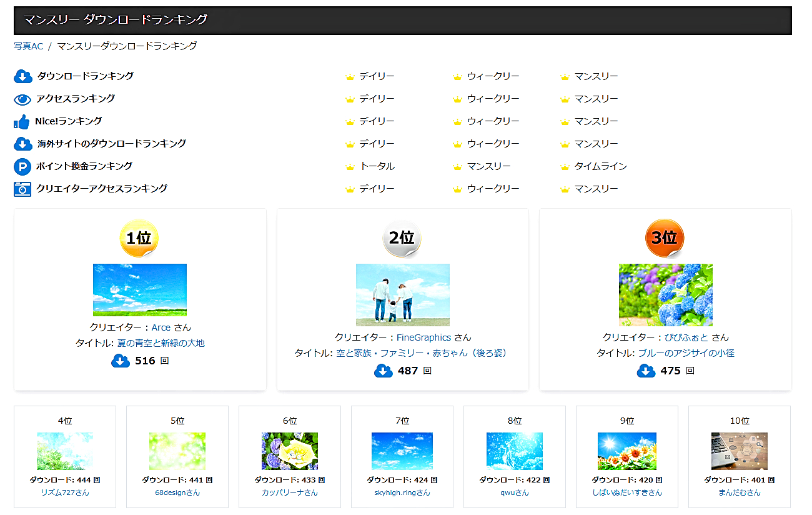
Task: Click crown icon before タイムライン
Action: point(565,167)
